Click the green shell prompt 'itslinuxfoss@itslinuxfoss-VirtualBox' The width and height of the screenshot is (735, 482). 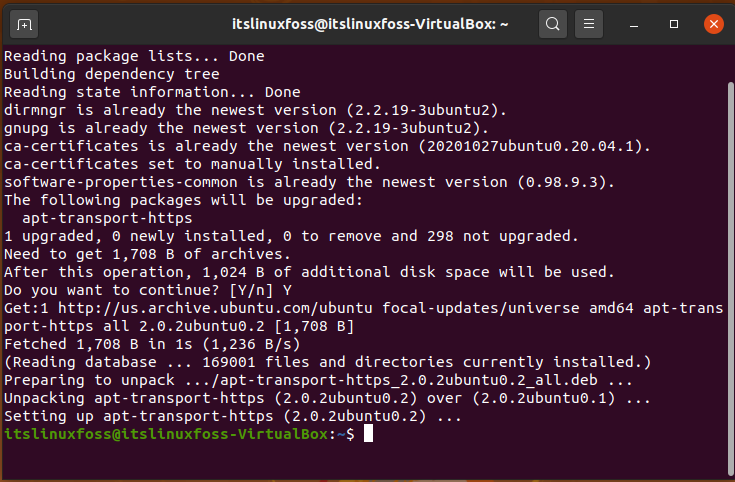(x=166, y=434)
